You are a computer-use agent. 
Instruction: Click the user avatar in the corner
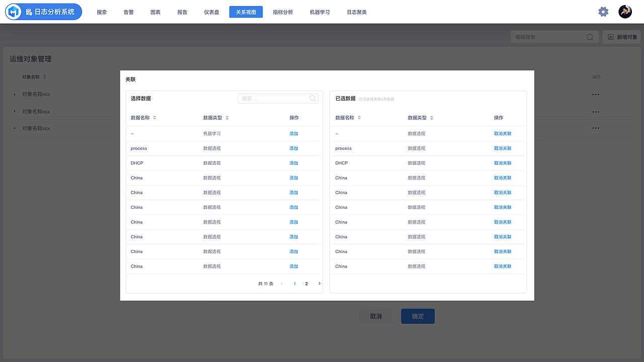coord(625,11)
